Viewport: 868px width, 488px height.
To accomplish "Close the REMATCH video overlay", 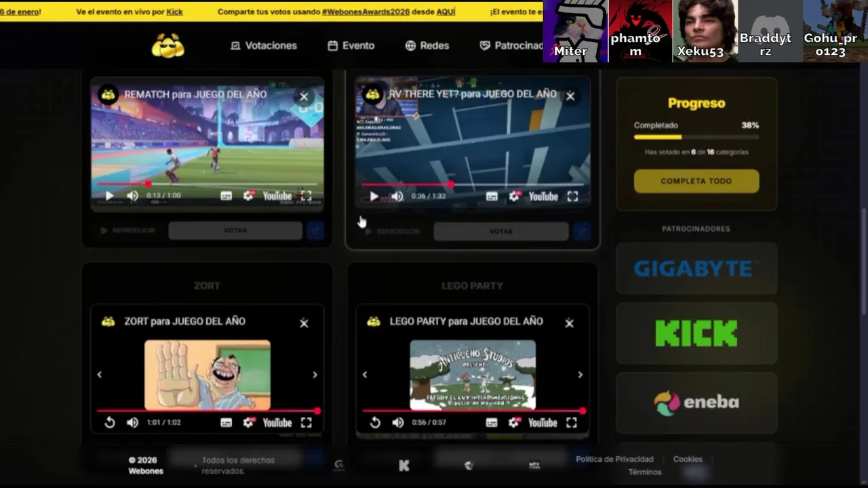I will click(304, 97).
